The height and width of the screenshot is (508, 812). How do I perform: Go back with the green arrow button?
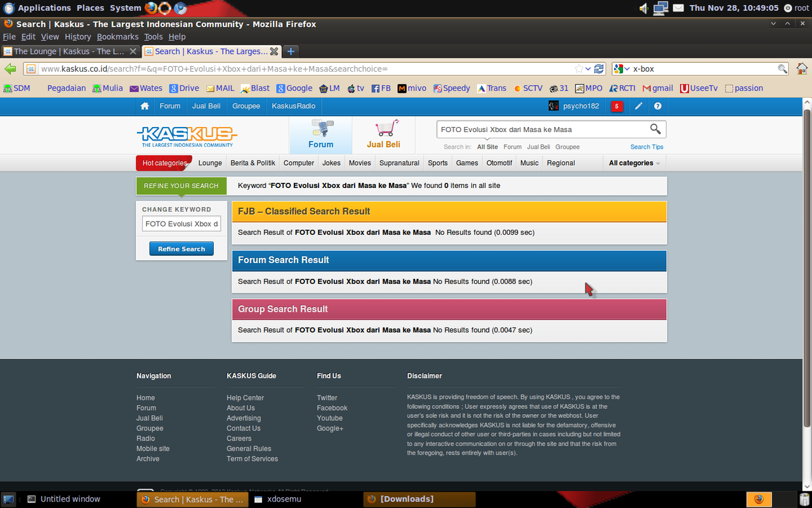[x=10, y=69]
